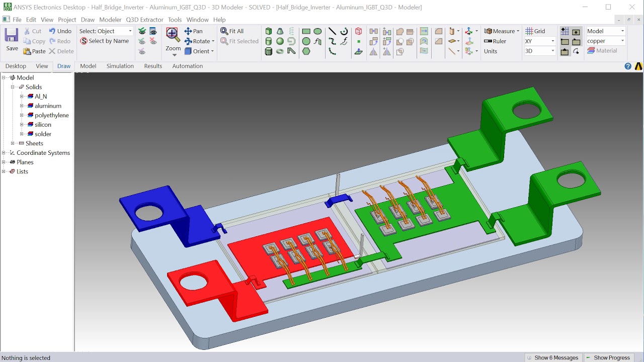Collapse the Solids tree node
Viewport: 644px width, 362px height.
coord(13,87)
